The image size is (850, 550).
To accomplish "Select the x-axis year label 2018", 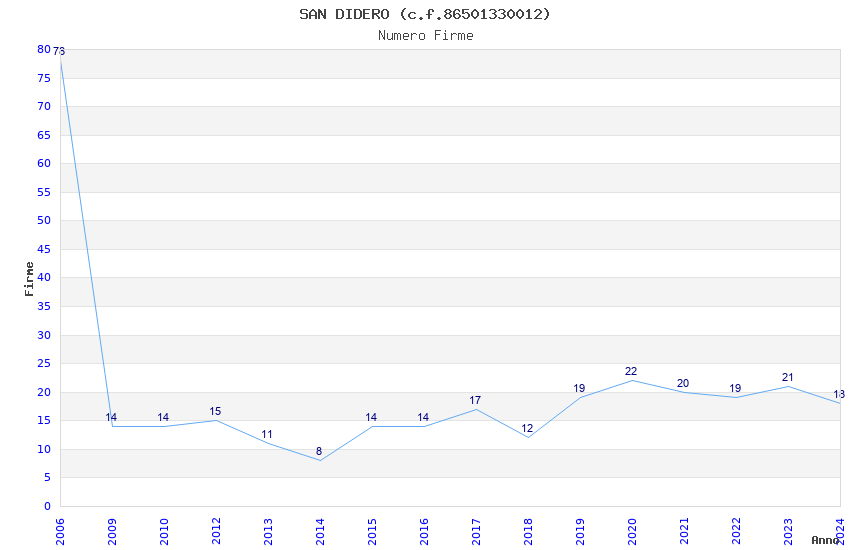I will point(528,532).
